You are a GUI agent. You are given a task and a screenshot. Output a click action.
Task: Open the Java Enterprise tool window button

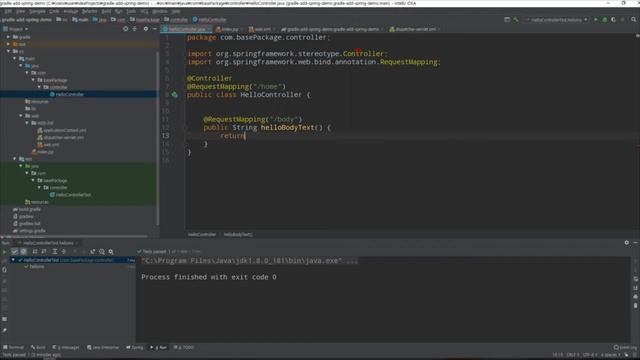pos(103,347)
